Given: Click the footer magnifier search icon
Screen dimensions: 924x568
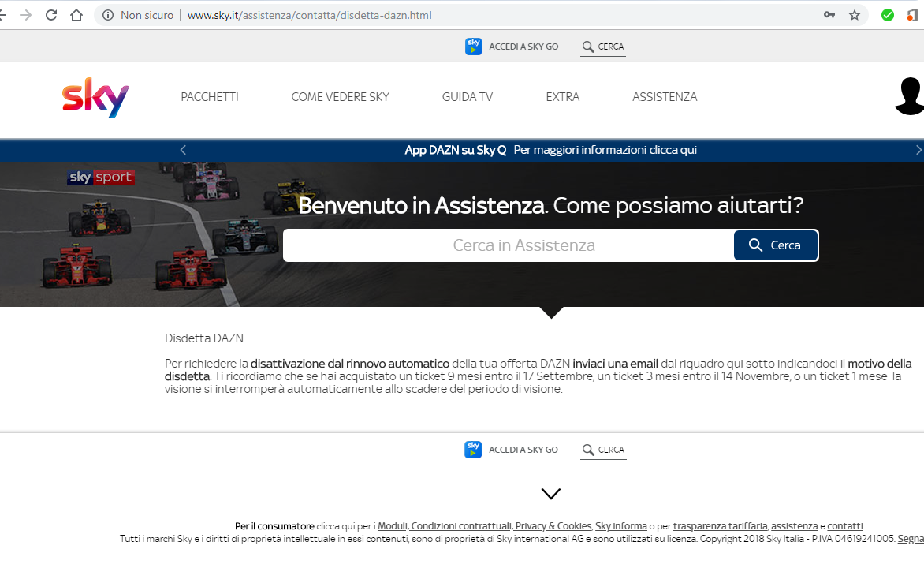Looking at the screenshot, I should (588, 450).
